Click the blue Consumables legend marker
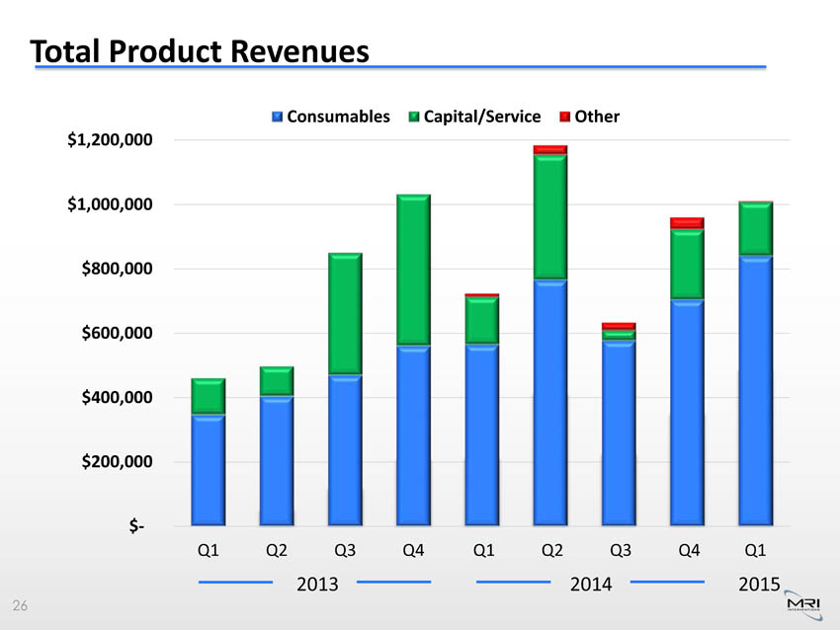840x630 pixels. coord(278,117)
